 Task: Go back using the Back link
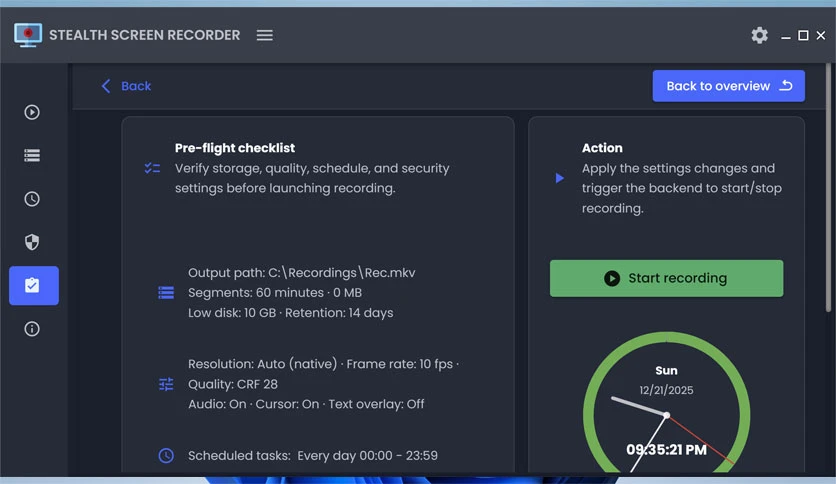(126, 86)
